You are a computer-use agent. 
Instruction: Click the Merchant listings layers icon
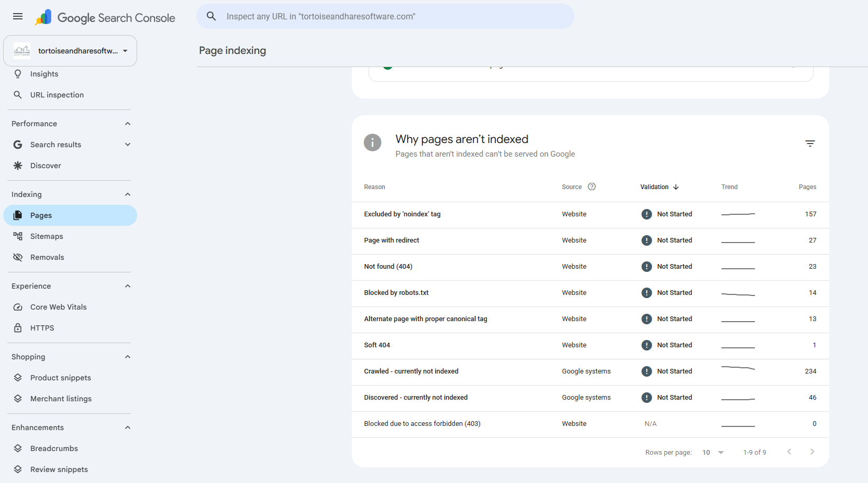[18, 399]
